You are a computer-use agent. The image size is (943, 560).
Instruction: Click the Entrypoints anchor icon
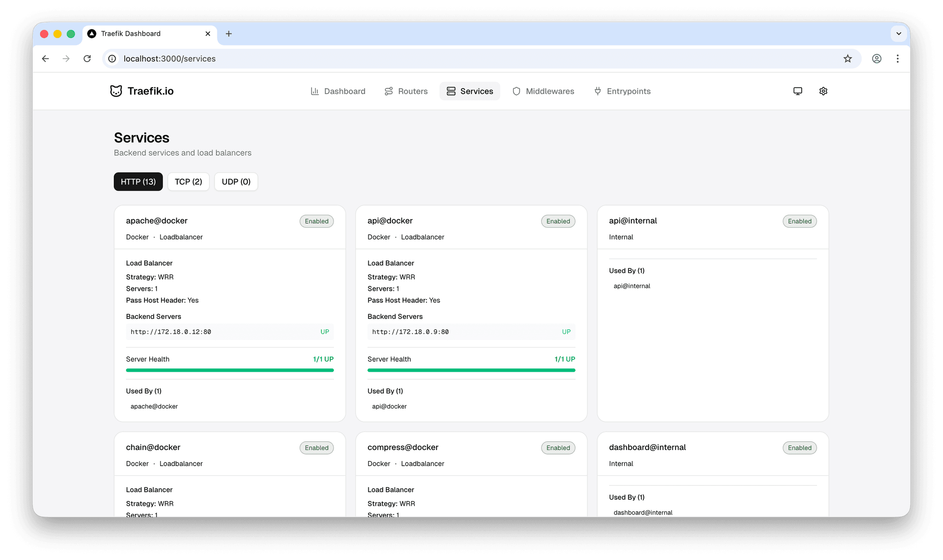pos(598,91)
